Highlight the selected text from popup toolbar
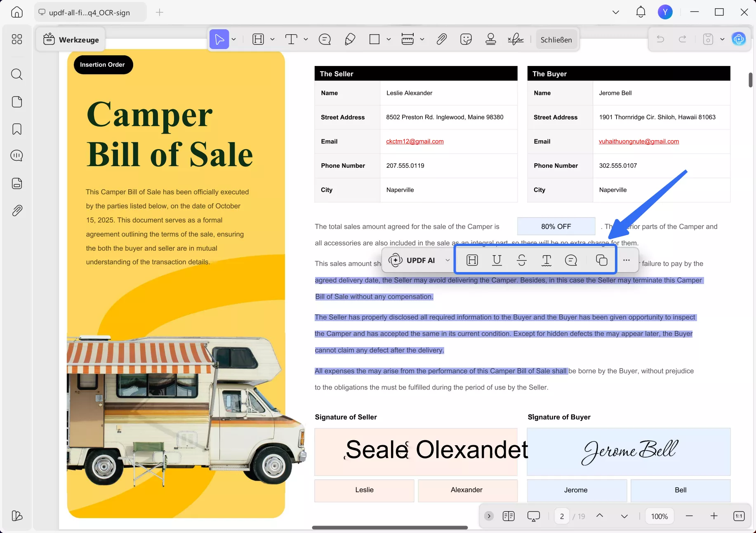 coord(472,260)
